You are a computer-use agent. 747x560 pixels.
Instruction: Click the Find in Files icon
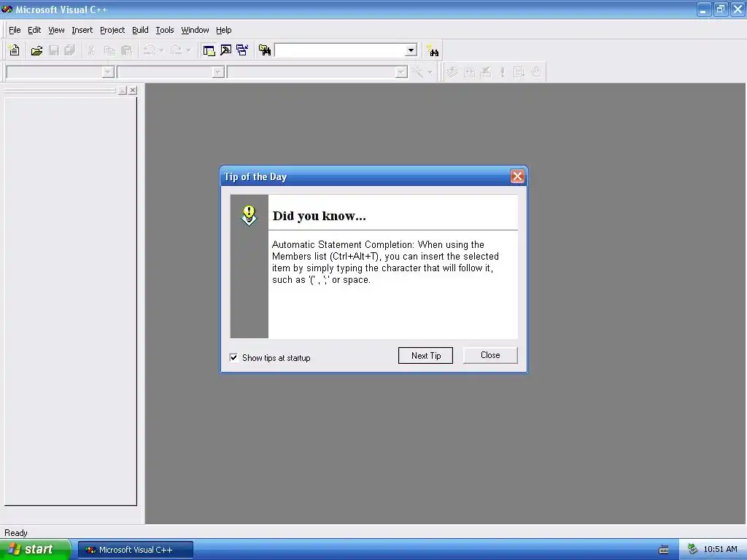265,50
